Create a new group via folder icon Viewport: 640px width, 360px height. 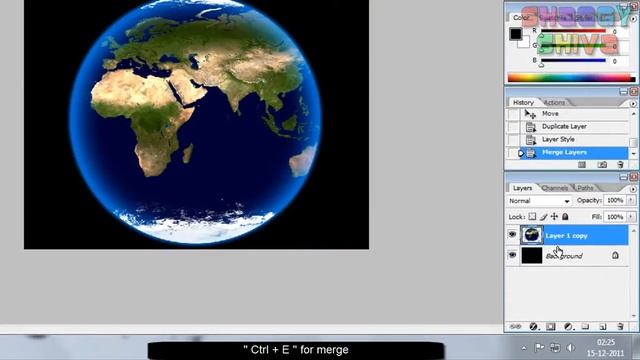coord(585,327)
